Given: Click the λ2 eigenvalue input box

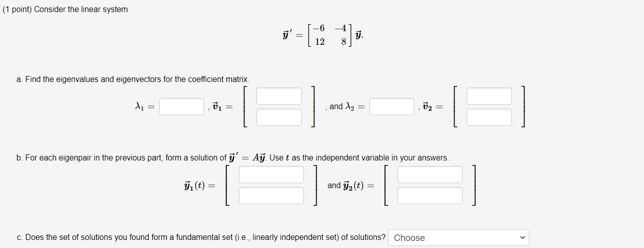Looking at the screenshot, I should point(392,107).
